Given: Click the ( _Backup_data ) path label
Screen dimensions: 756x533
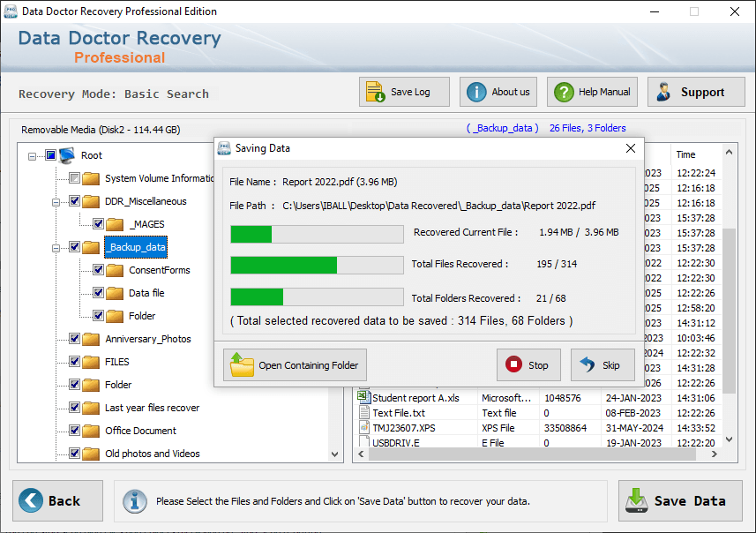Looking at the screenshot, I should click(x=502, y=128).
